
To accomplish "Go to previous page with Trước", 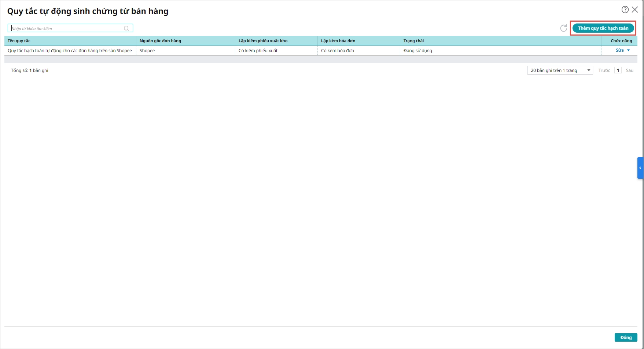I will coord(604,70).
